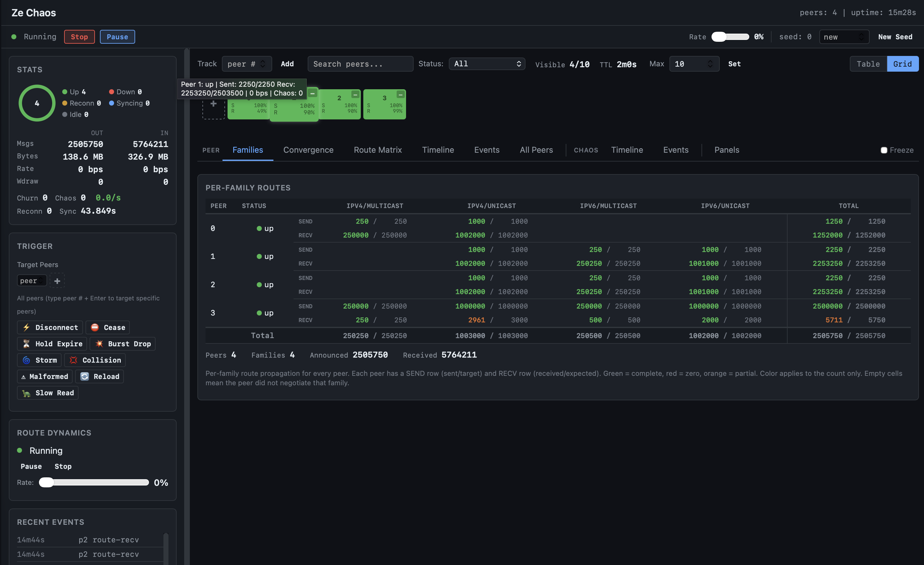This screenshot has height=565, width=924.
Task: Open the Chaos Events tab
Action: coord(676,150)
